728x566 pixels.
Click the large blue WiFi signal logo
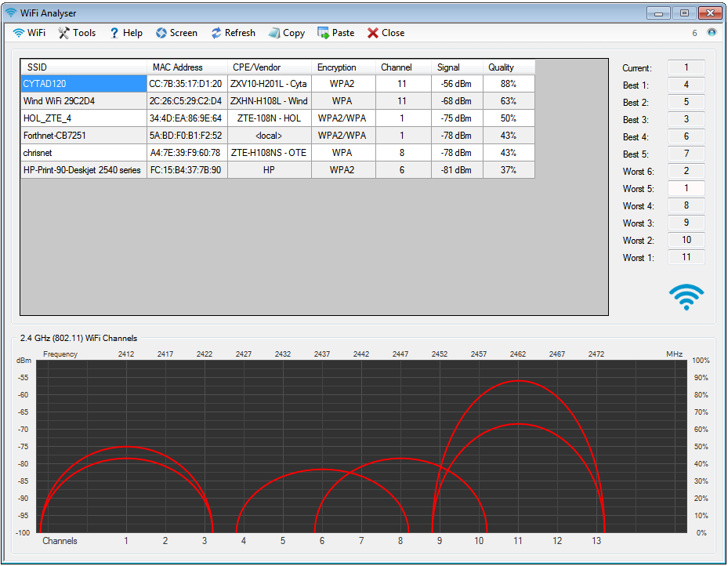[686, 296]
